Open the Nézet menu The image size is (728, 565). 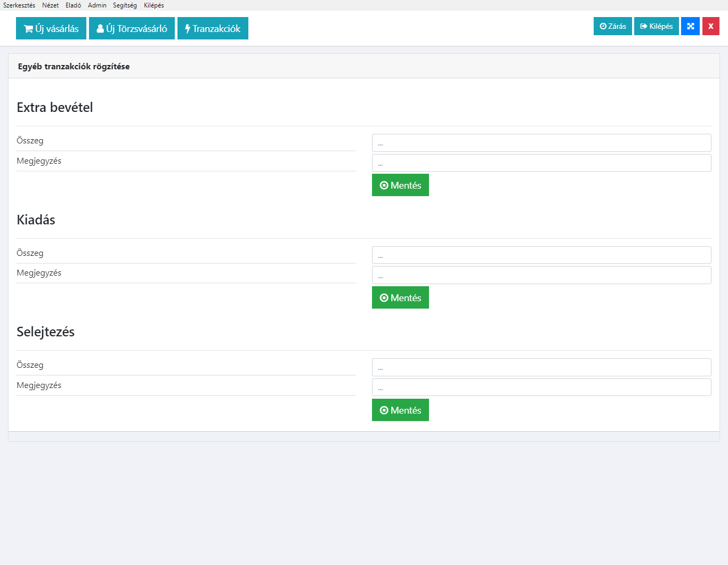[x=51, y=5]
